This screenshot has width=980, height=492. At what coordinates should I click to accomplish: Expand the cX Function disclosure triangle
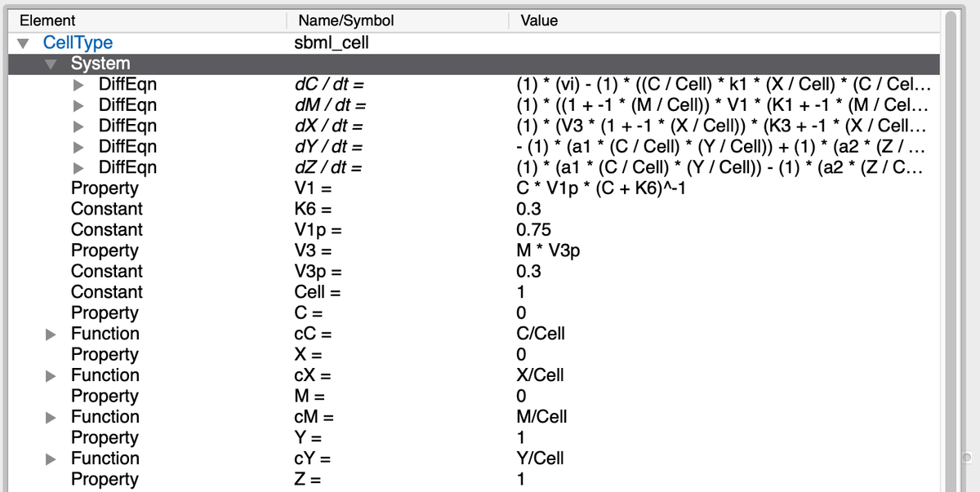pos(52,375)
